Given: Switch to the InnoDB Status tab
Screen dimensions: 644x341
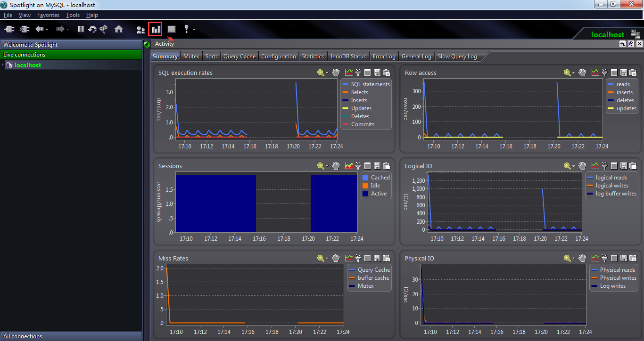Looking at the screenshot, I should [348, 57].
